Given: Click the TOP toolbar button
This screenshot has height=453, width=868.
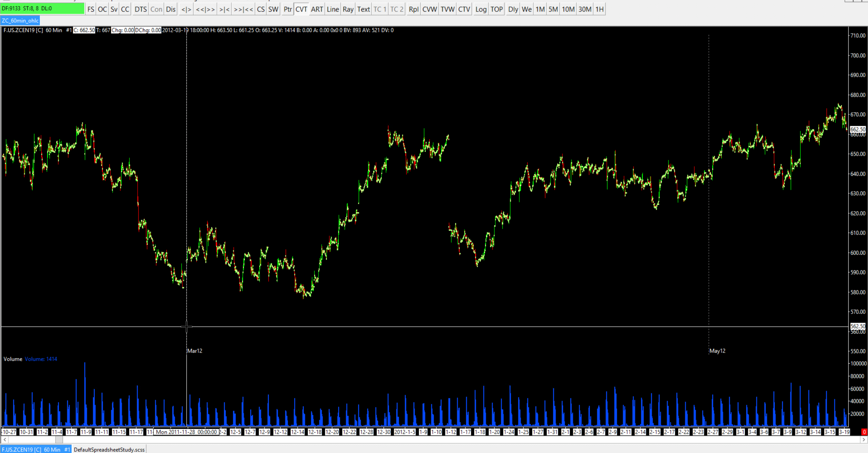Looking at the screenshot, I should [496, 9].
